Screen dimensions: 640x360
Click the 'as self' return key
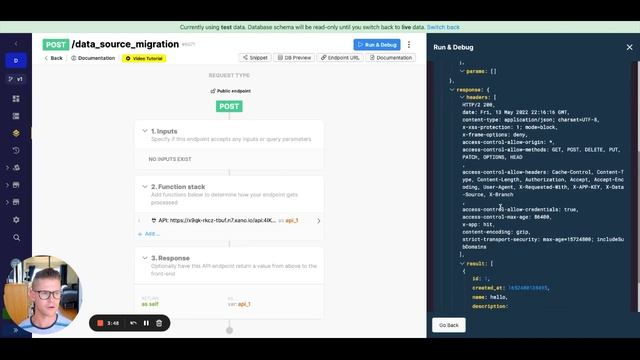tap(150, 304)
